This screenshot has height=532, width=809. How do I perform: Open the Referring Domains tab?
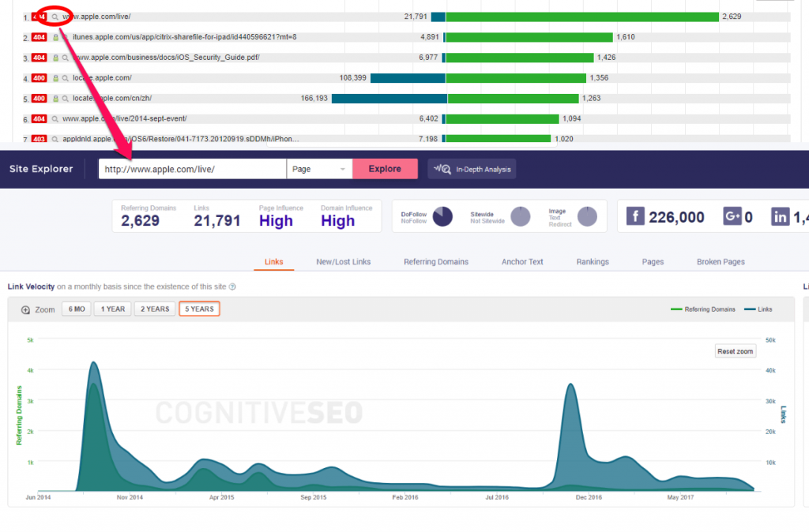pyautogui.click(x=436, y=262)
